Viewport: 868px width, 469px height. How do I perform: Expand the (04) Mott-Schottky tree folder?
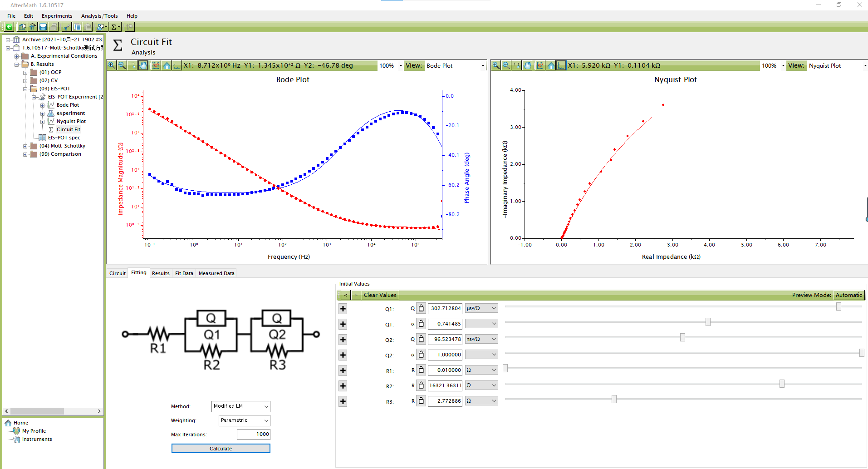coord(25,146)
